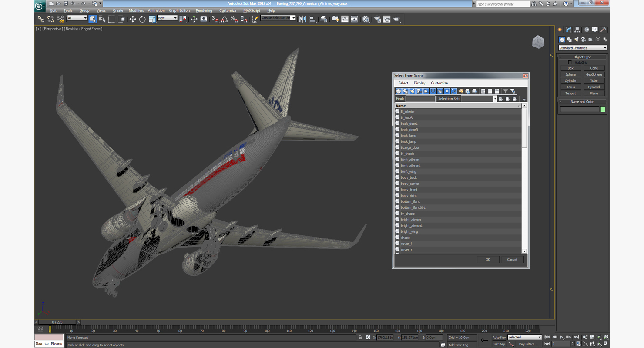Open the View reference coordinate dropdown

tap(167, 18)
